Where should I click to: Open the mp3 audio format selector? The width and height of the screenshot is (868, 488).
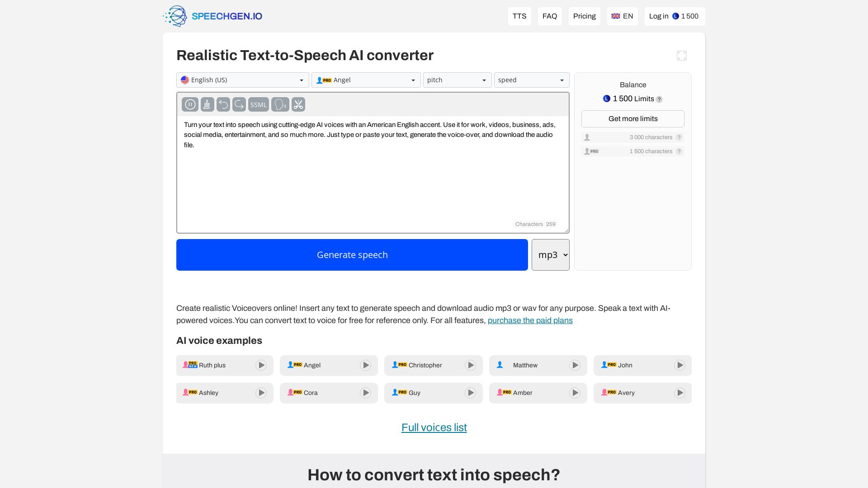(550, 254)
